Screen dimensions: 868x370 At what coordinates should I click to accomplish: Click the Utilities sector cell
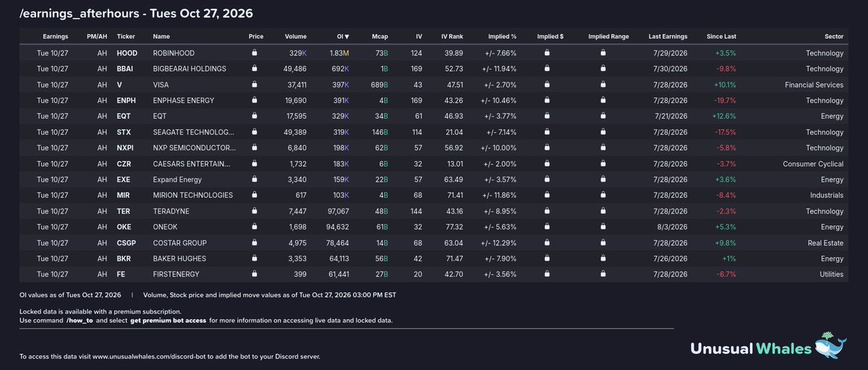click(833, 274)
